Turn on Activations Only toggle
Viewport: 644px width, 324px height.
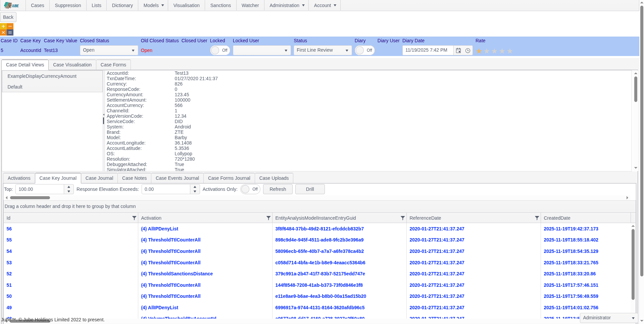pos(250,189)
